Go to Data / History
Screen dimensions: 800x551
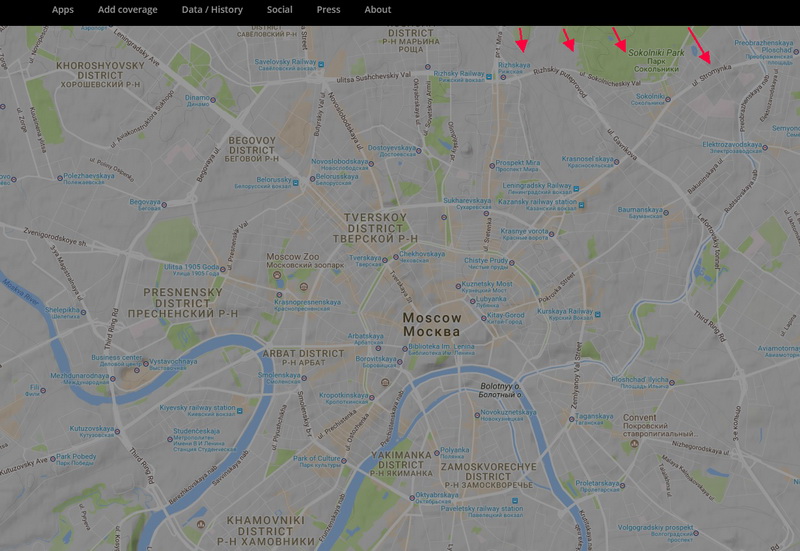212,10
